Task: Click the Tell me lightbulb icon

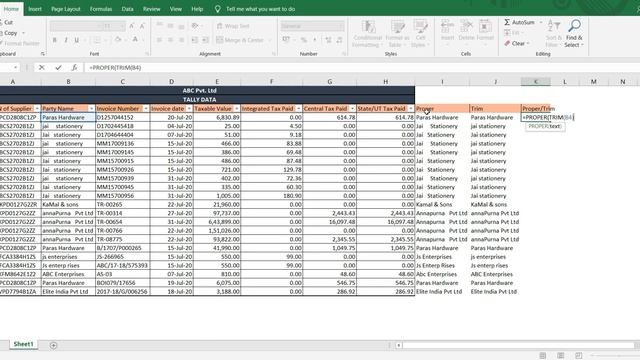Action: click(x=218, y=9)
